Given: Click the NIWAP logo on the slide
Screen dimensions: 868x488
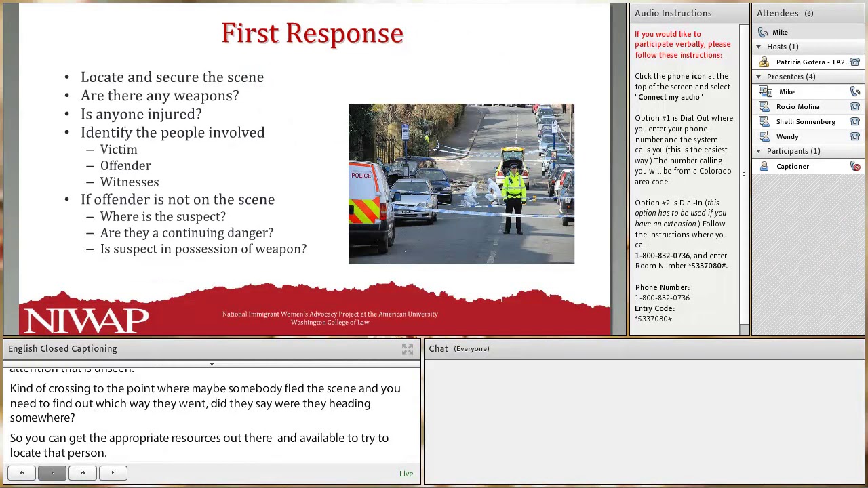Looking at the screenshot, I should pyautogui.click(x=86, y=320).
